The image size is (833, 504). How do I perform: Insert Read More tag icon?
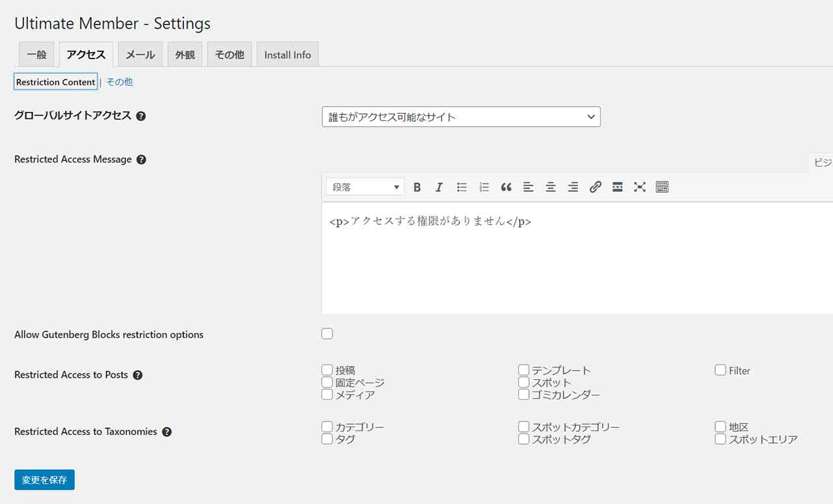(618, 187)
